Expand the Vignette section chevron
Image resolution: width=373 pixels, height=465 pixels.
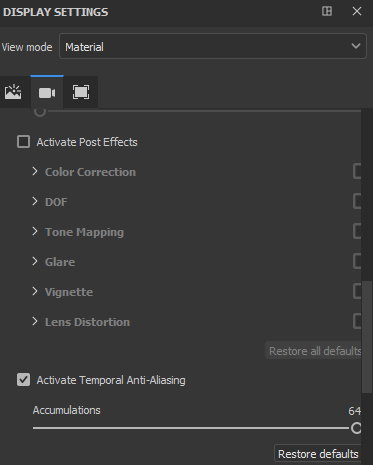(x=35, y=291)
